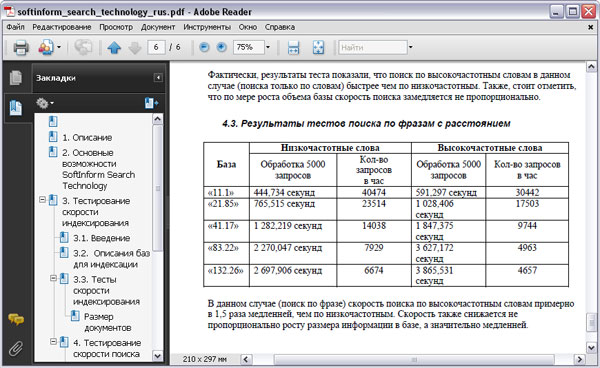Open the Просмотр menu

click(116, 27)
